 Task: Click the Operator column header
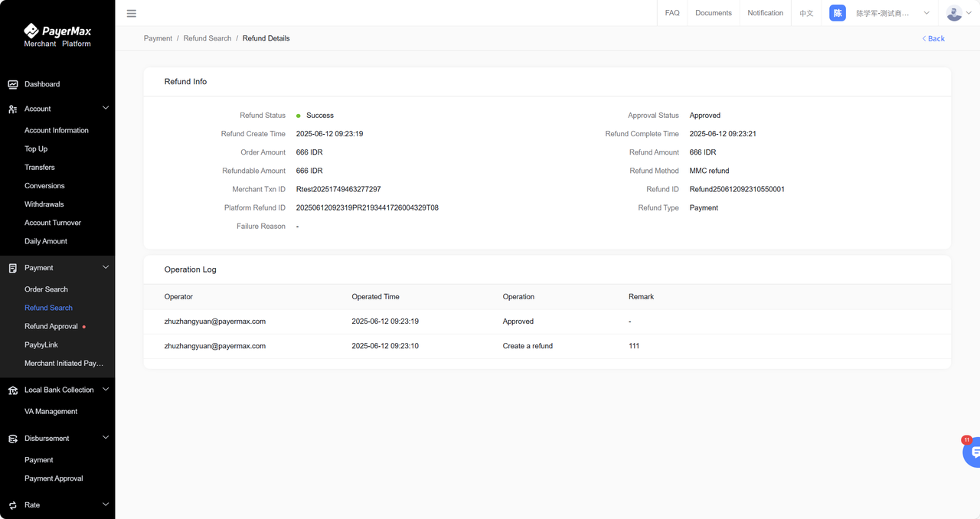[x=178, y=297]
